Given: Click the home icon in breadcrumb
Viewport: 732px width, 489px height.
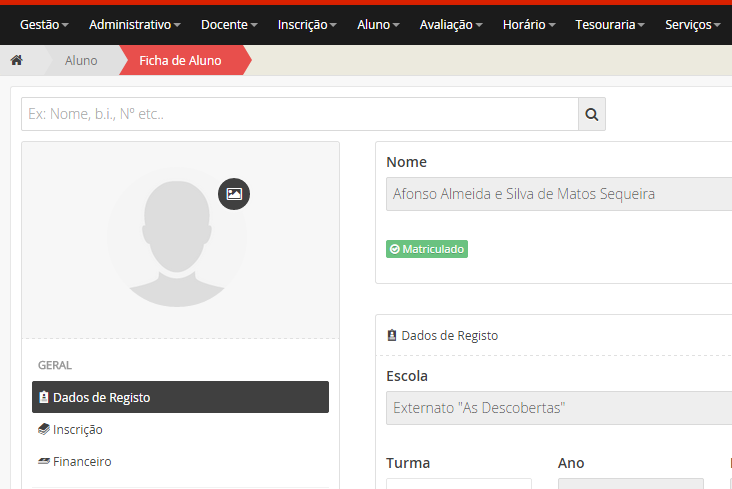Looking at the screenshot, I should coord(16,61).
